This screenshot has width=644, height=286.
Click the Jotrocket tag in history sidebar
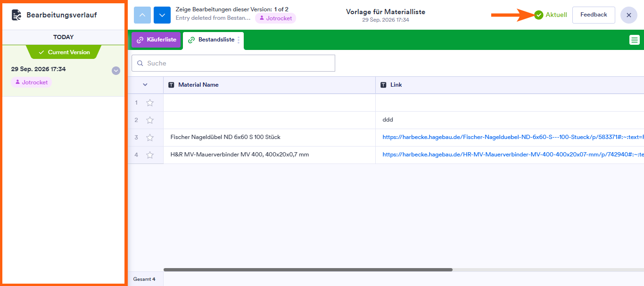[31, 82]
